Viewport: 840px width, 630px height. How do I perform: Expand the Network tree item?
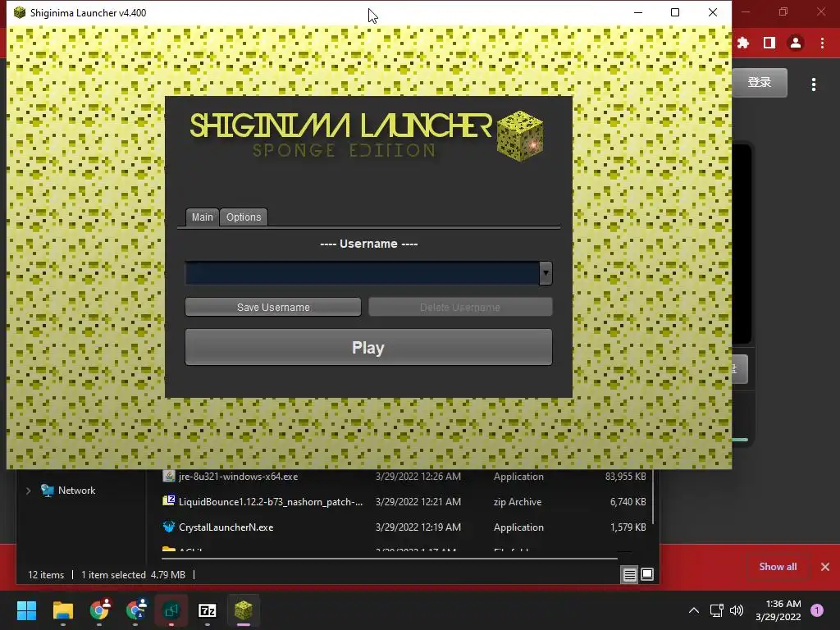point(29,491)
